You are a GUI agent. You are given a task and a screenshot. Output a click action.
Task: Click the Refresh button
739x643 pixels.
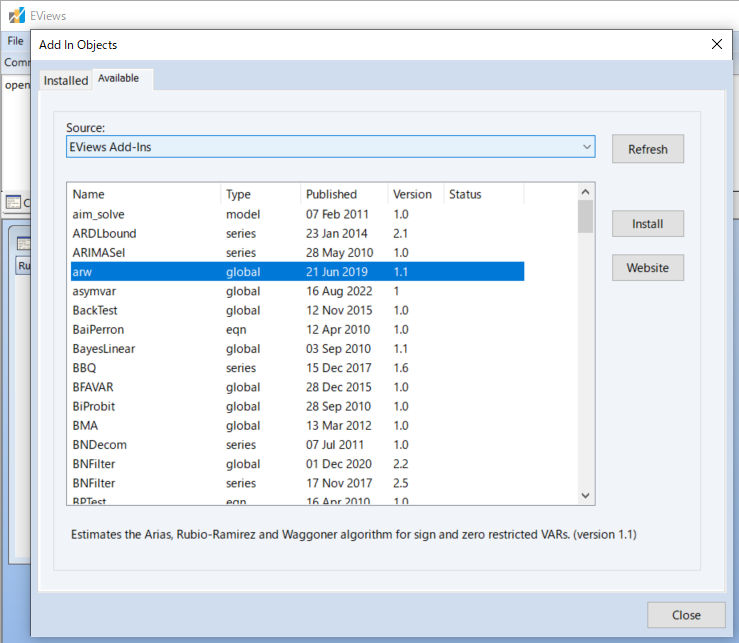pyautogui.click(x=647, y=149)
